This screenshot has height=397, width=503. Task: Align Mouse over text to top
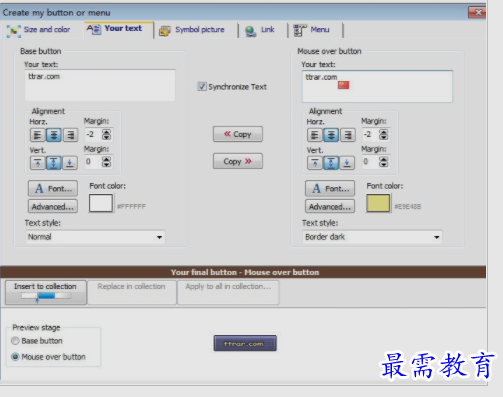[315, 163]
